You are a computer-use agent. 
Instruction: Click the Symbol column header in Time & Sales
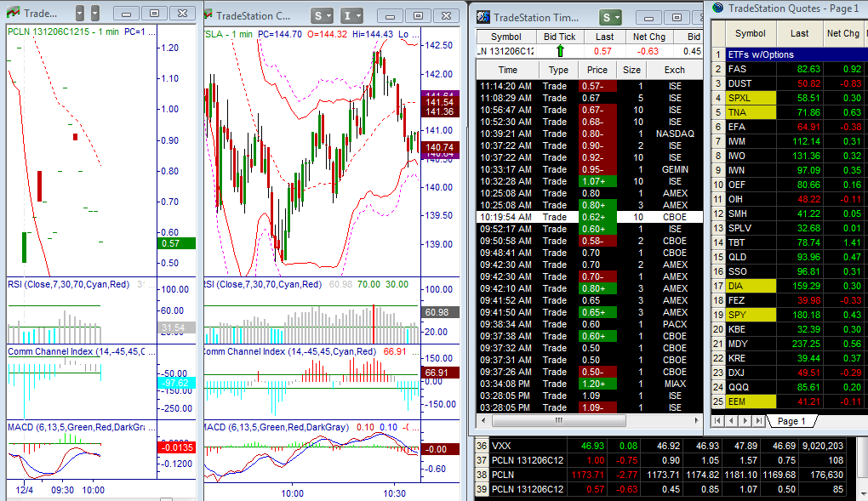506,37
